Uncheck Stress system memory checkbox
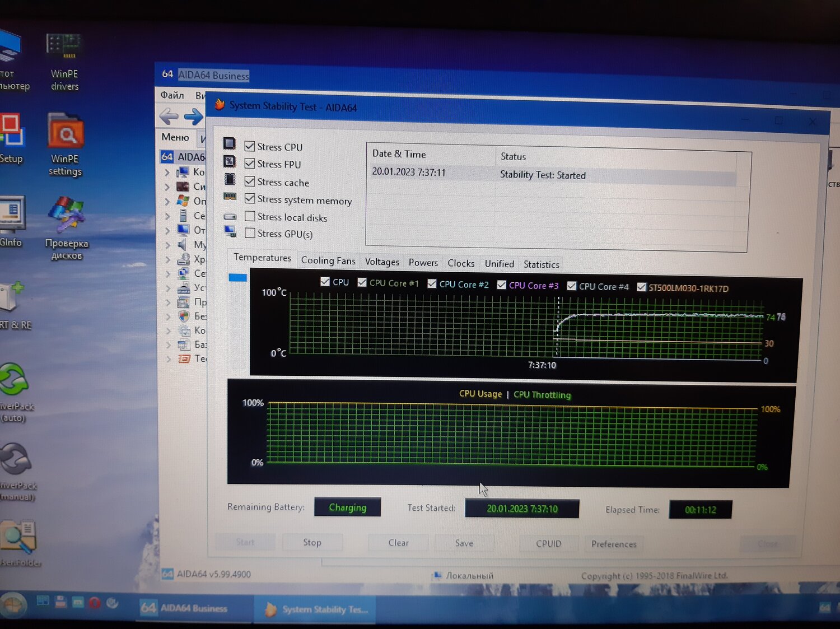Image resolution: width=840 pixels, height=629 pixels. [250, 199]
